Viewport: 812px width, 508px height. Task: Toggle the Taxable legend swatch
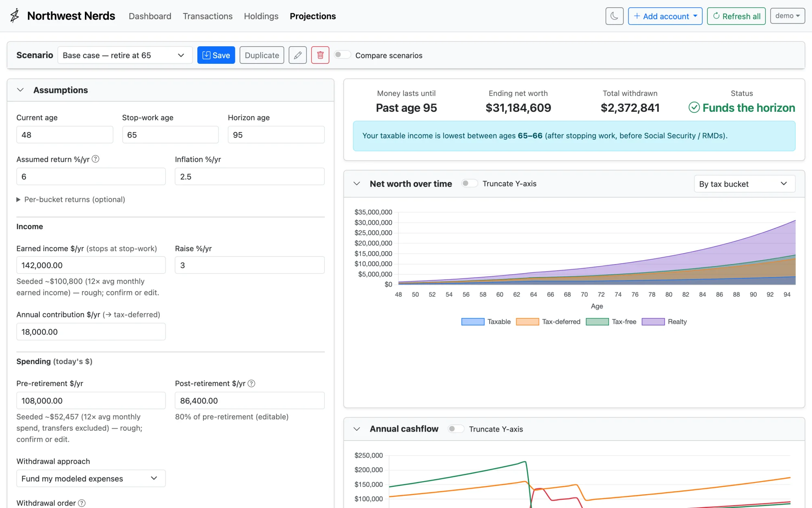coord(473,322)
